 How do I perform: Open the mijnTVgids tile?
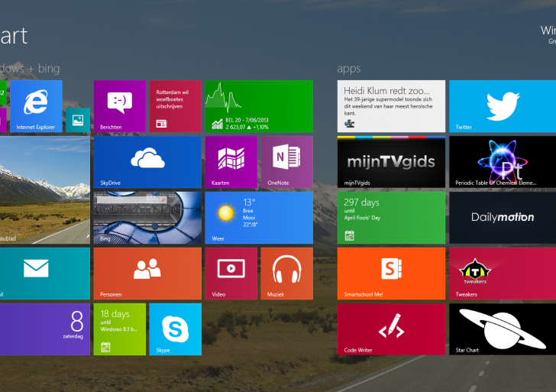point(391,162)
